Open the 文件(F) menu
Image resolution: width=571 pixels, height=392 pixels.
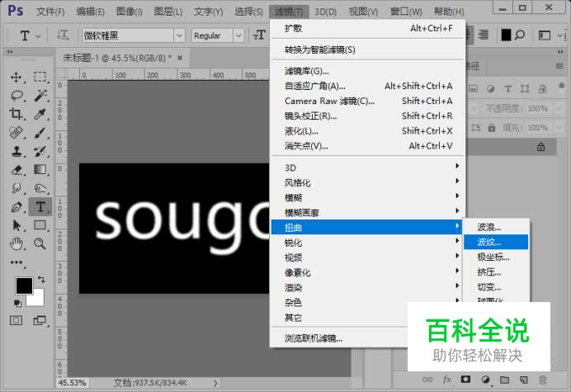(50, 12)
